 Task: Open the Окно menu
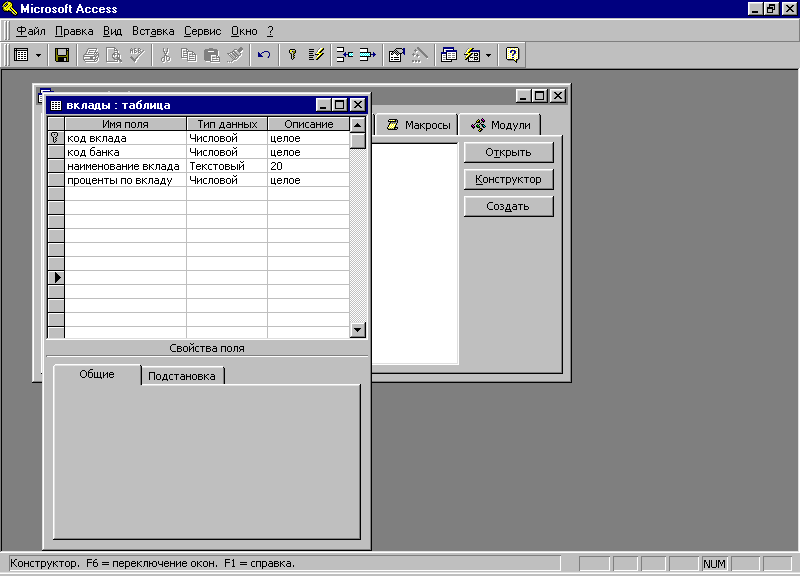coord(244,31)
